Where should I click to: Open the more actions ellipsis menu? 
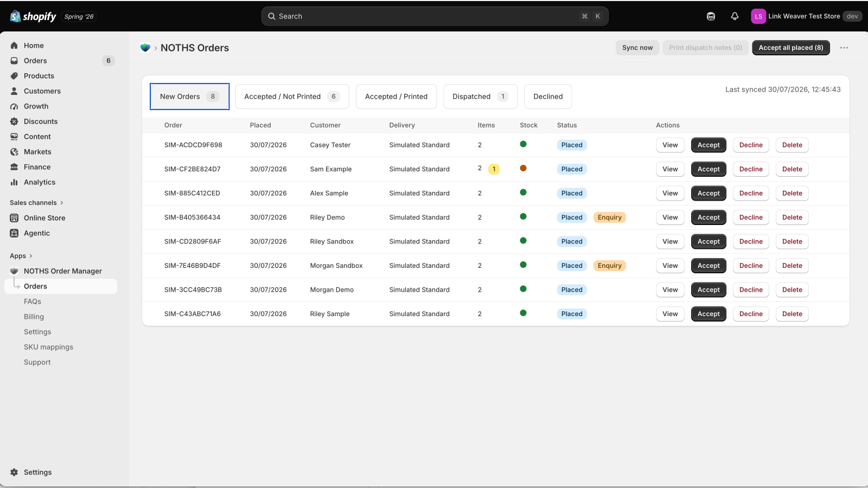844,48
